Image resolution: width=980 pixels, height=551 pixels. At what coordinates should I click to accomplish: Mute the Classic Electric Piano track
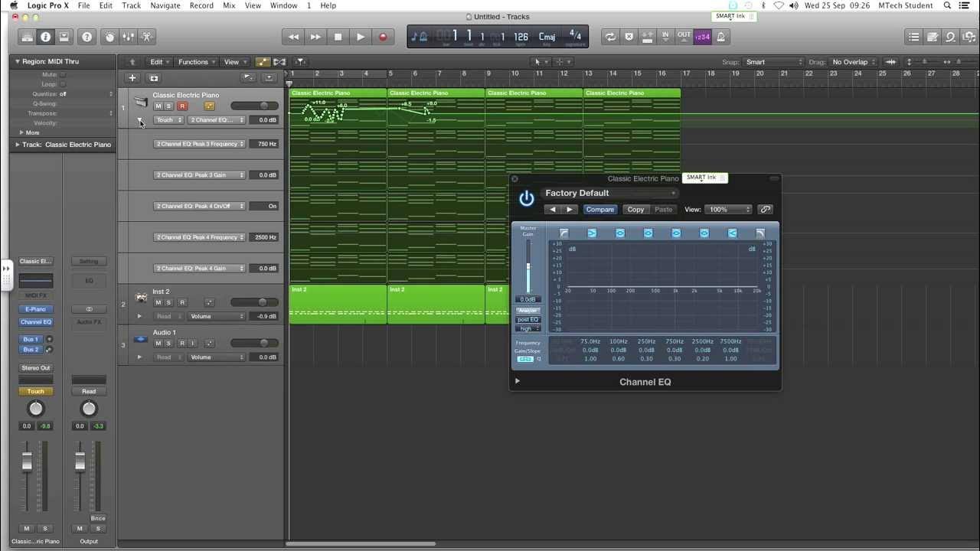tap(158, 106)
